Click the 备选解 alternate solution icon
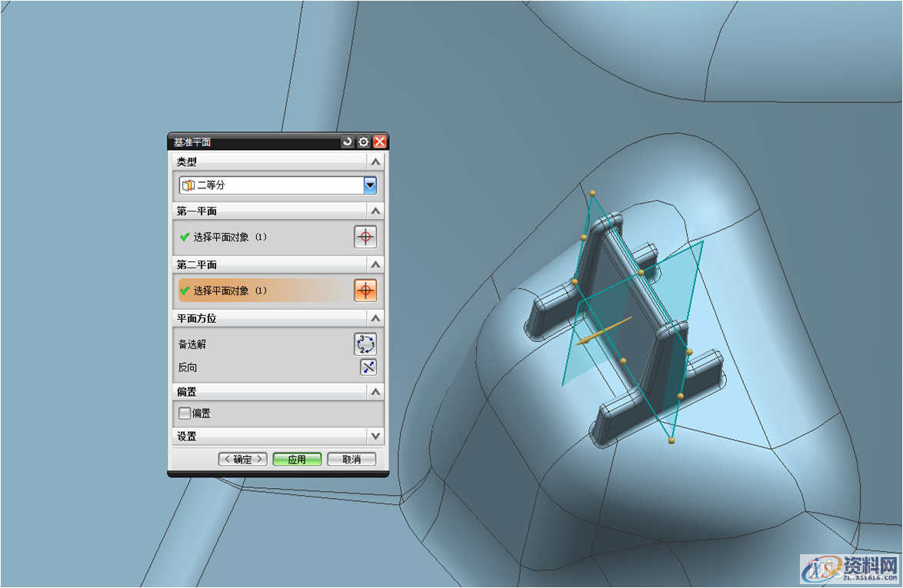The height and width of the screenshot is (588, 903). coord(365,344)
